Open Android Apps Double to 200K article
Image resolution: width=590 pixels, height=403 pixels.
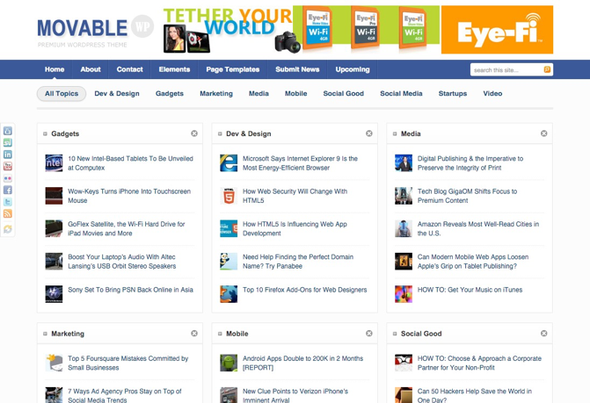303,363
